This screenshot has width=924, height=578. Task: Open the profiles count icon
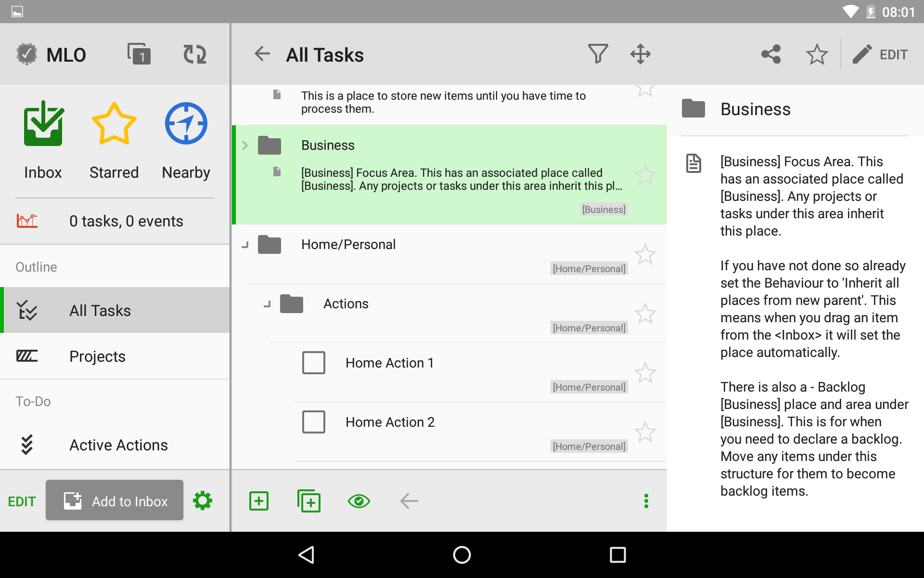click(x=139, y=54)
